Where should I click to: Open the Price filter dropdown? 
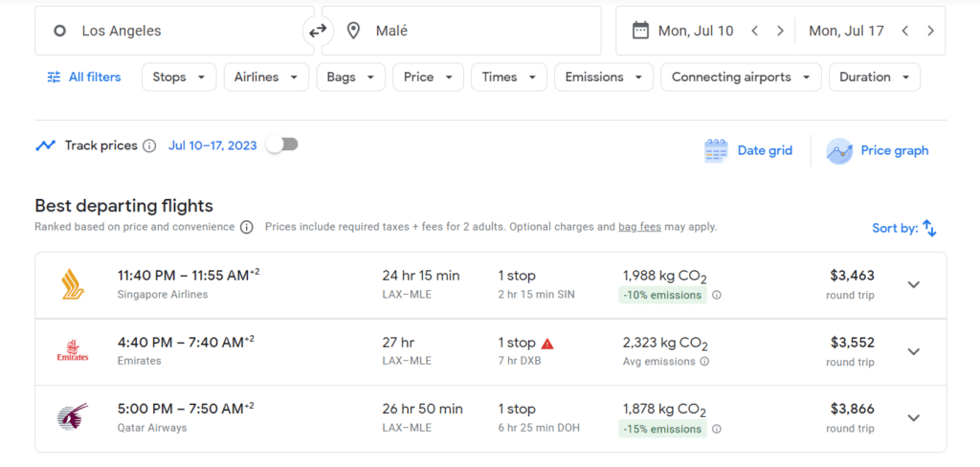pyautogui.click(x=428, y=77)
